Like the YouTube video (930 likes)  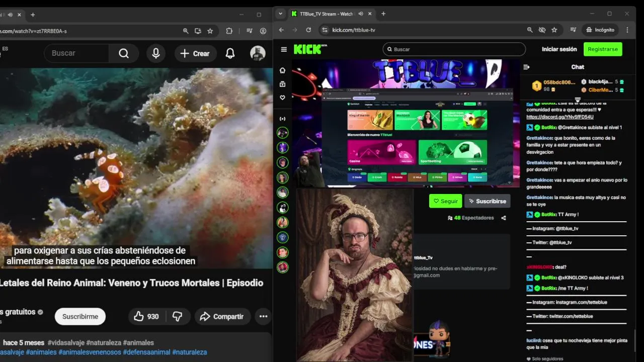(x=146, y=316)
